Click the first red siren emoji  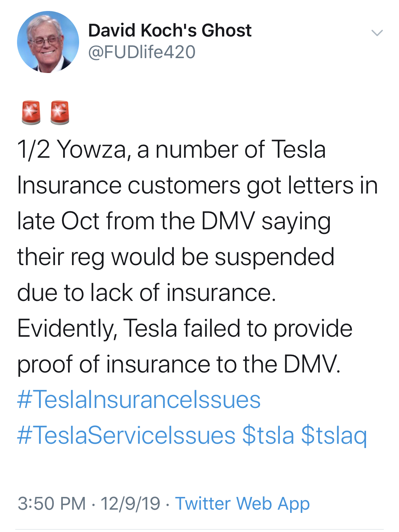[31, 113]
